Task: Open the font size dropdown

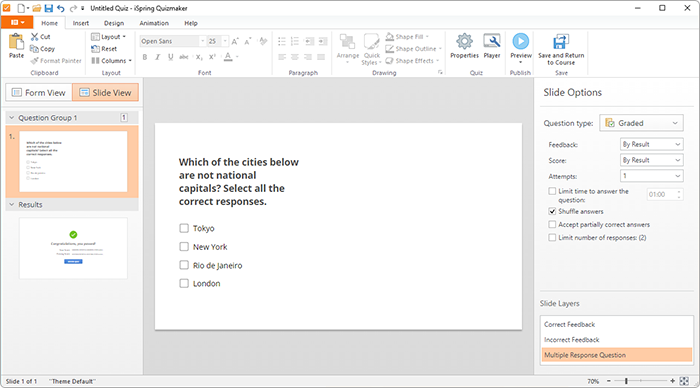Action: [225, 41]
